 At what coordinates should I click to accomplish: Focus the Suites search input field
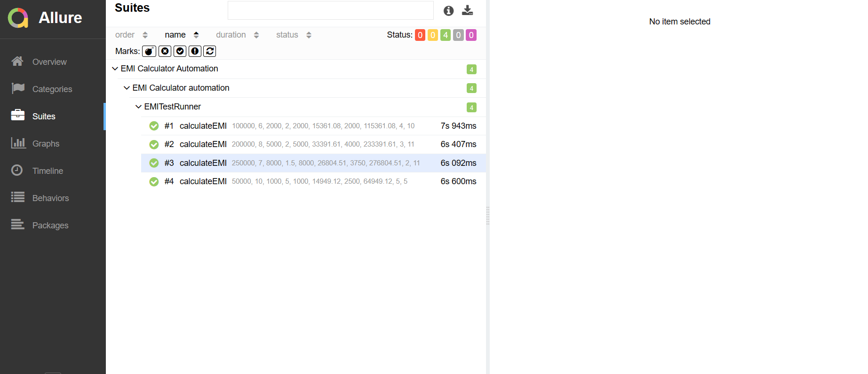coord(330,10)
